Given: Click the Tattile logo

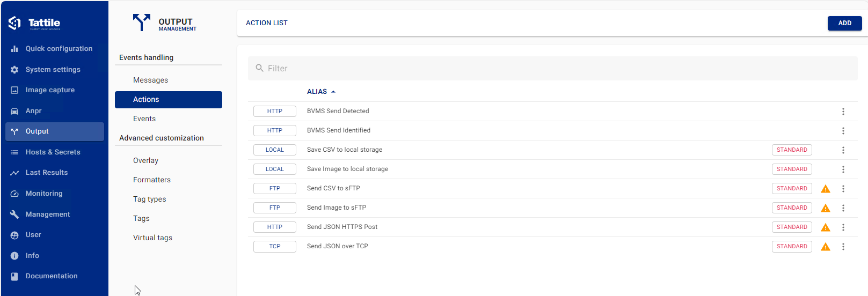Looking at the screenshot, I should 34,23.
